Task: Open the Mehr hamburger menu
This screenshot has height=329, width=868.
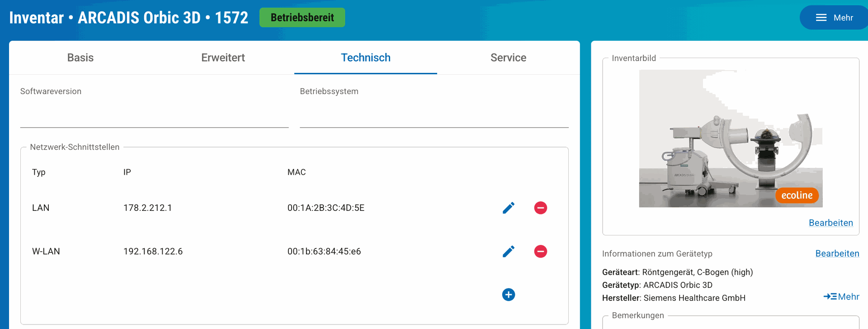Action: pos(834,18)
